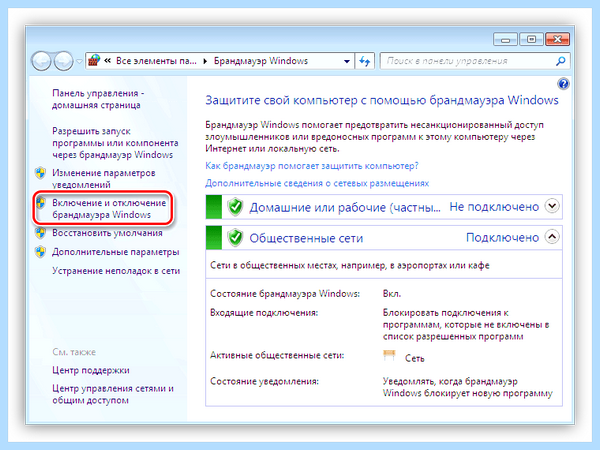Click 'Сети в общественных местах' description text

point(350,265)
